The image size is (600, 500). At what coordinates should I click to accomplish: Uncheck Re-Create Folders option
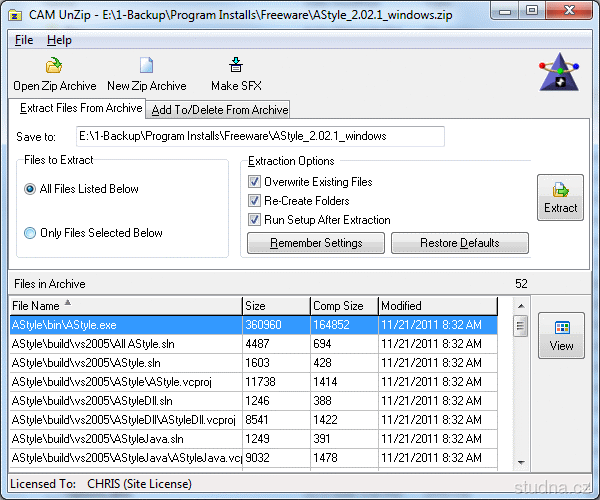(254, 201)
